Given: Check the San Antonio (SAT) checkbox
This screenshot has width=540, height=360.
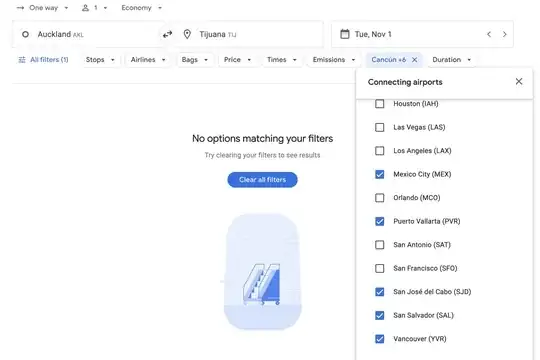Looking at the screenshot, I should (380, 245).
